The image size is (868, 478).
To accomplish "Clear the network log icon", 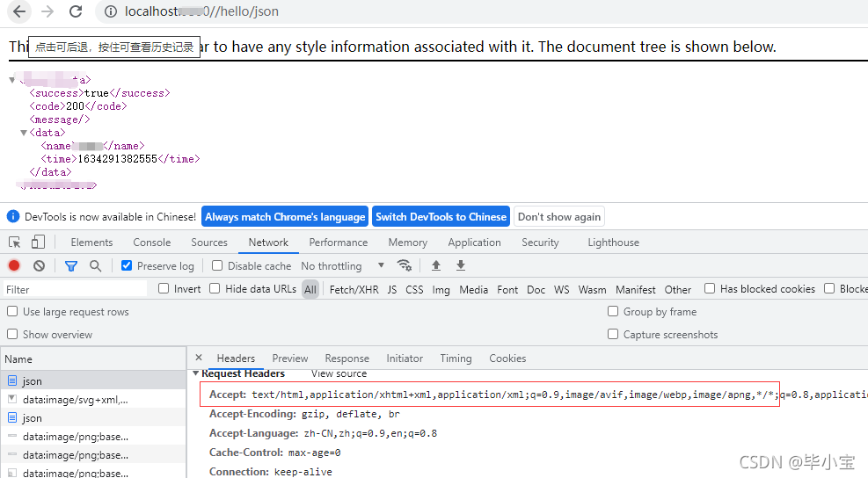I will 39,266.
